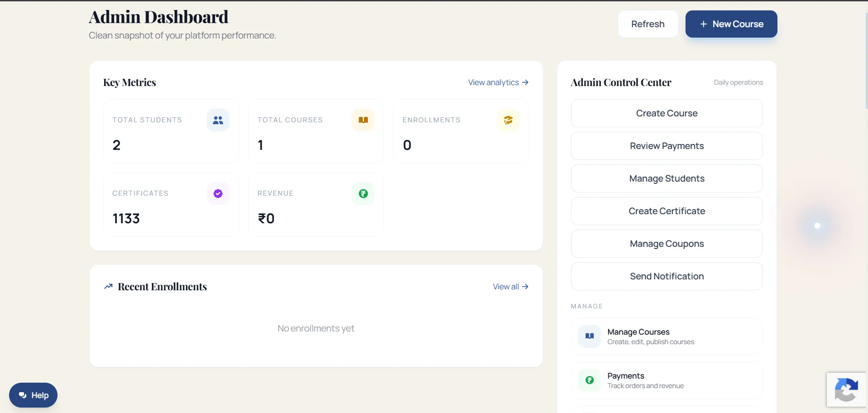Click the Revenue value ₹0
The height and width of the screenshot is (413, 868).
(266, 219)
